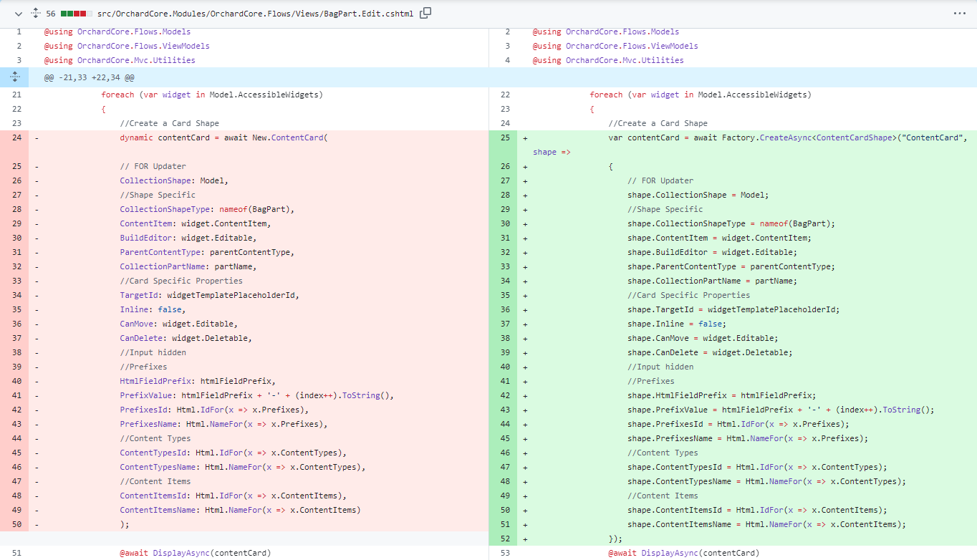Click deleted line 'BuildEditor: widget.Editable,'

(188, 238)
